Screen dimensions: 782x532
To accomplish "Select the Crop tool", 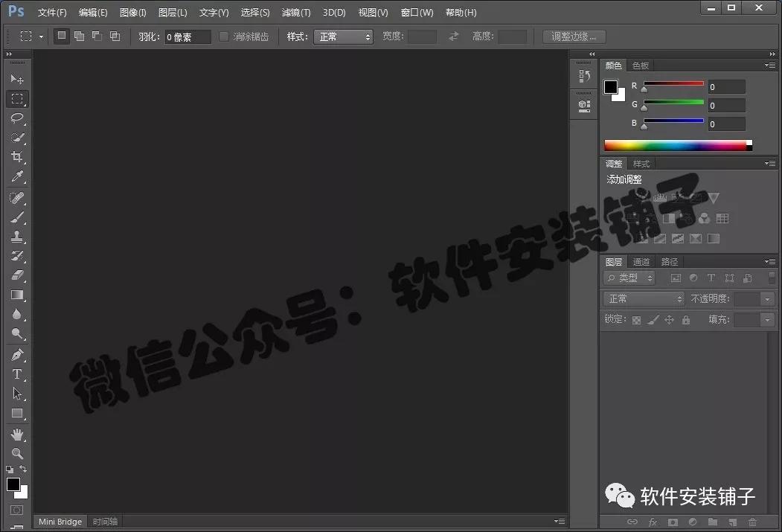I will pos(17,157).
